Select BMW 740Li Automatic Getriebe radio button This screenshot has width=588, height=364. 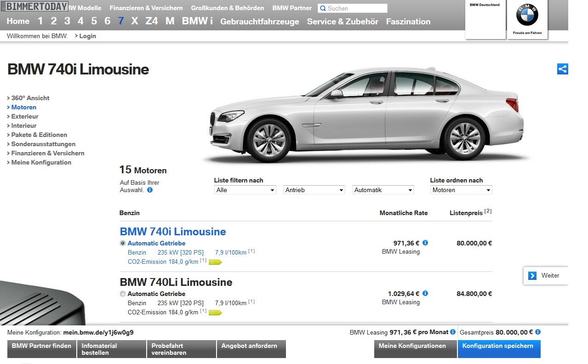pos(123,294)
